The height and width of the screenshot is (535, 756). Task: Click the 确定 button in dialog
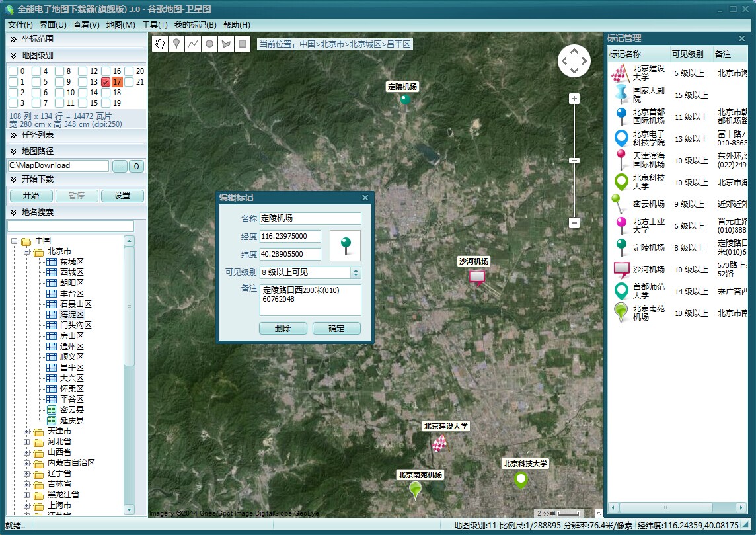click(x=336, y=329)
